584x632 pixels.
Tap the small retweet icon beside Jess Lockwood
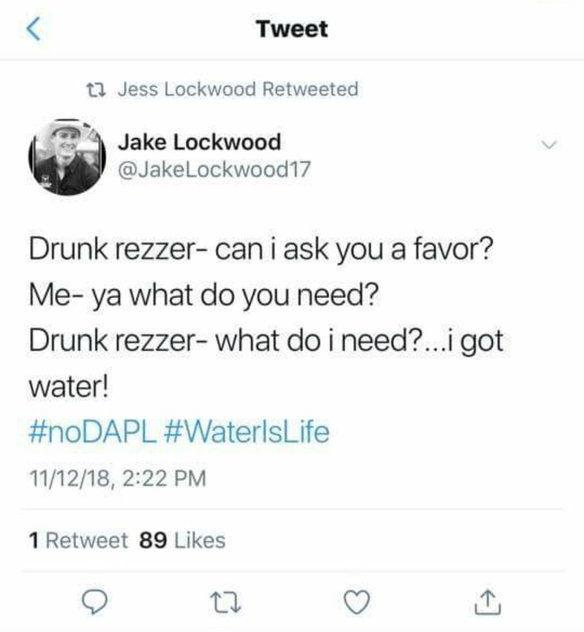pos(97,89)
